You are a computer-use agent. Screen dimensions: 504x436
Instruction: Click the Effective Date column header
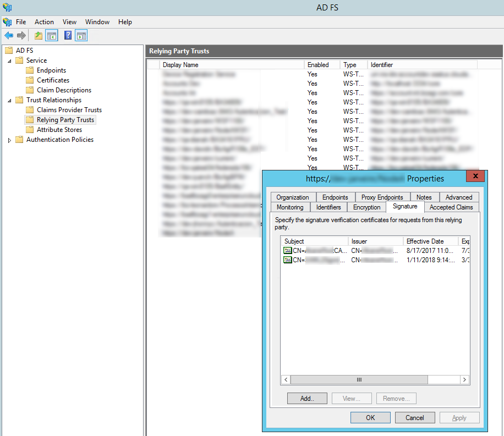[x=431, y=241]
